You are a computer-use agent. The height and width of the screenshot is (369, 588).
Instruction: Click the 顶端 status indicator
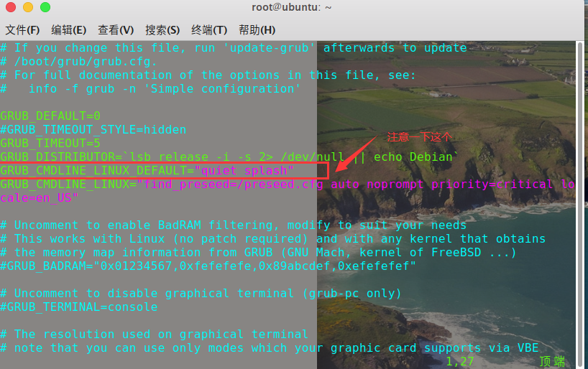(x=552, y=361)
